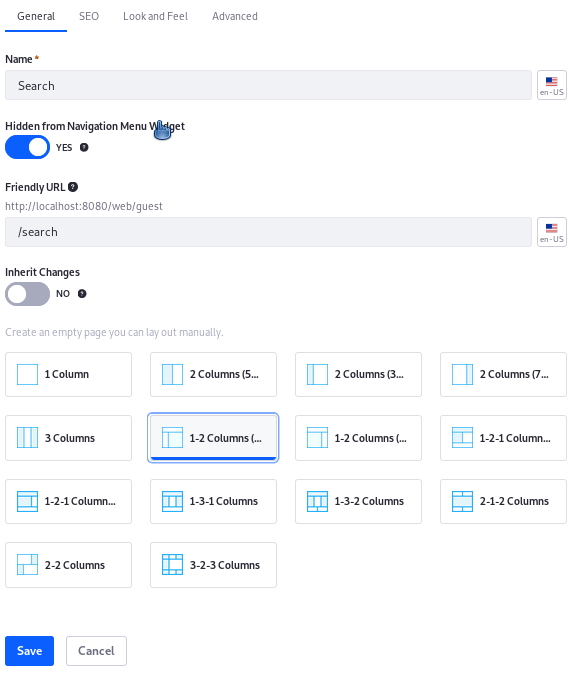Select the highlighted 1-2 Columns layout card

pos(213,438)
